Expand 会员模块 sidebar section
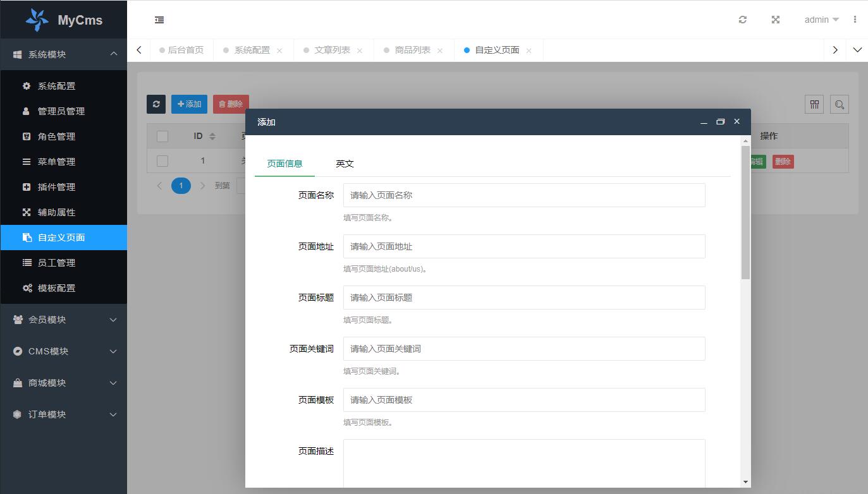Viewport: 868px width, 494px height. [63, 320]
